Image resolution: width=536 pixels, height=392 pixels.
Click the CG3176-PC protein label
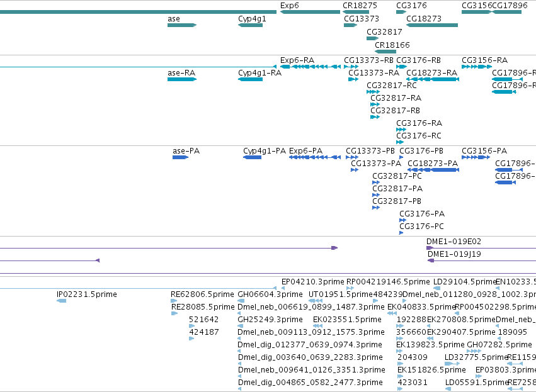421,227
